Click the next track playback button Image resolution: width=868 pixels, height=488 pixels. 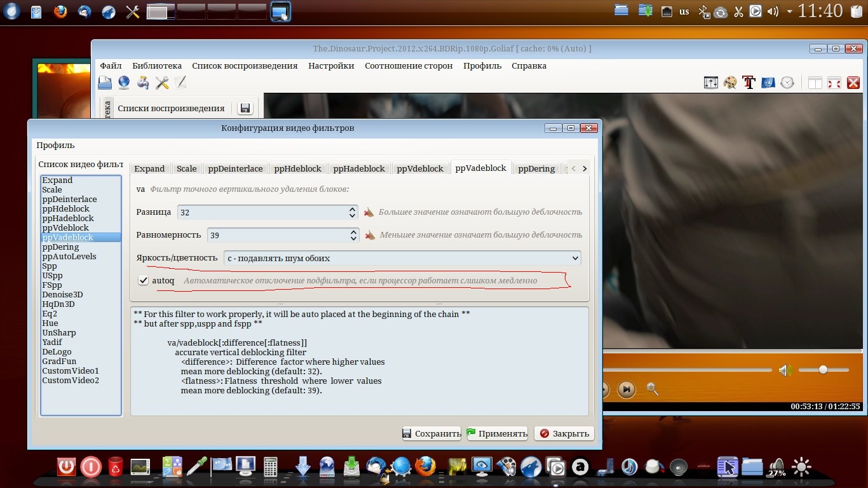tap(627, 389)
